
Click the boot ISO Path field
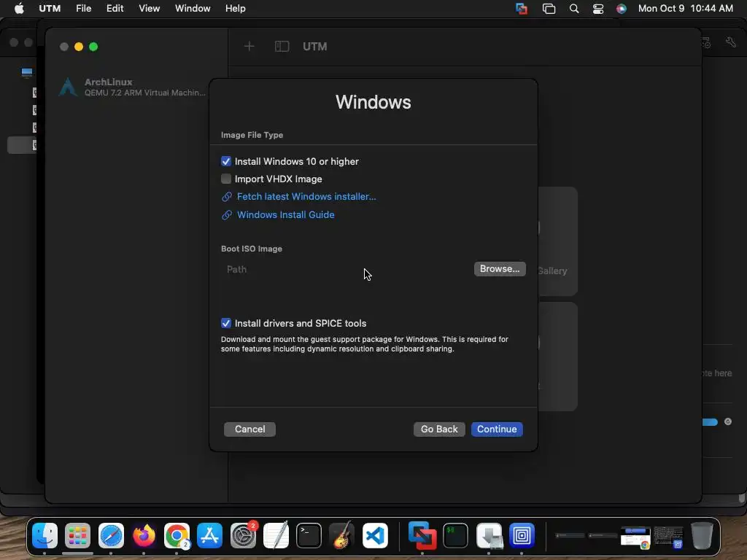pos(347,270)
